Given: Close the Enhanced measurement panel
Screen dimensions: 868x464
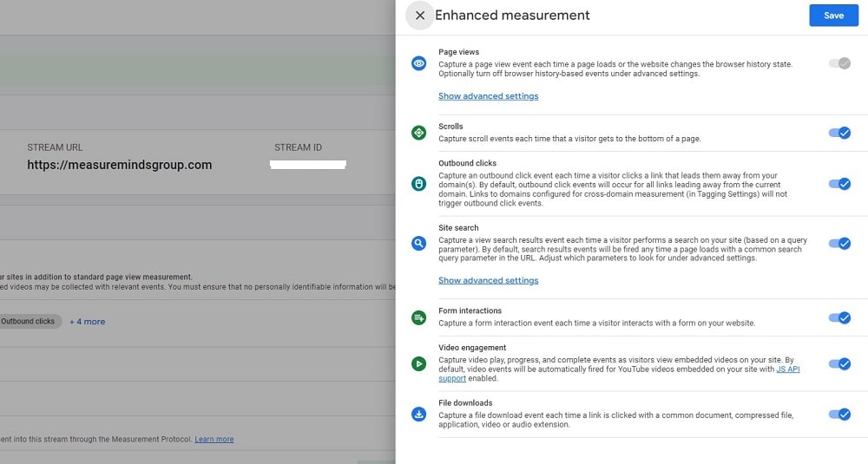Looking at the screenshot, I should click(x=420, y=16).
